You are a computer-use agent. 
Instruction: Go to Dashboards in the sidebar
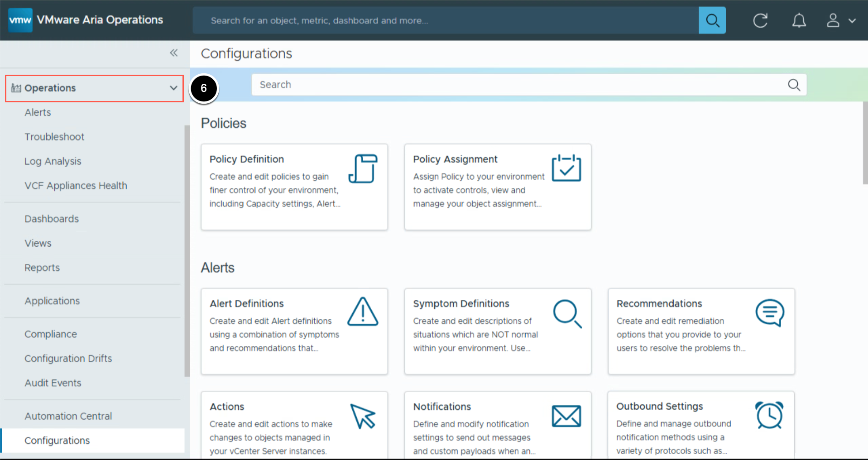pyautogui.click(x=52, y=219)
